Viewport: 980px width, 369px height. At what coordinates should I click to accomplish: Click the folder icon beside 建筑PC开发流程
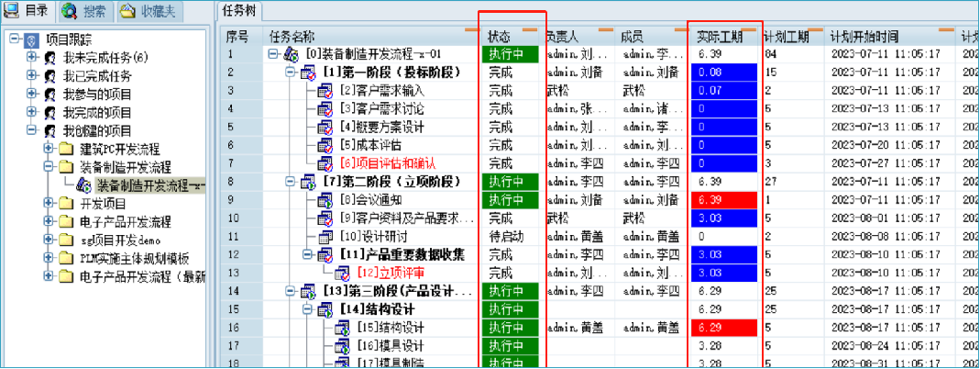coord(67,150)
